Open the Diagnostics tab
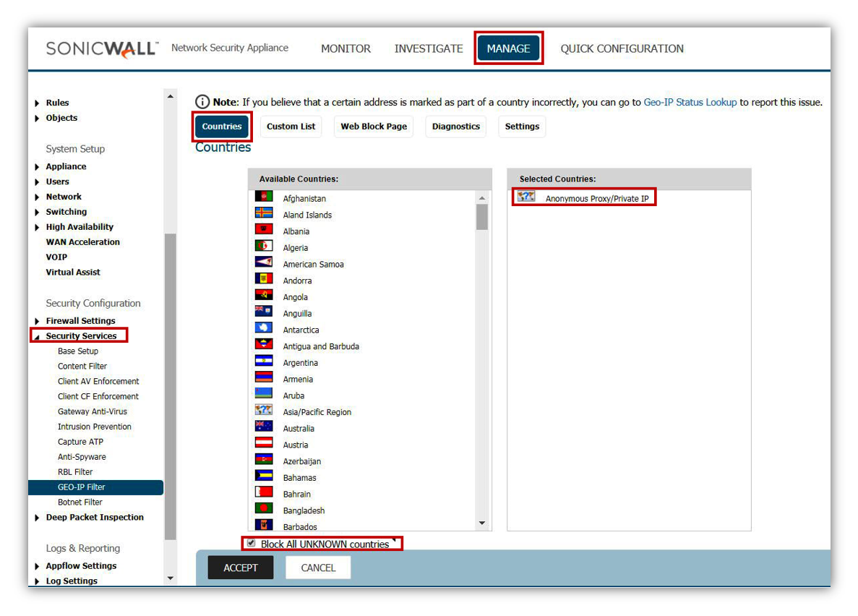Viewport: 858px width, 616px height. (456, 127)
